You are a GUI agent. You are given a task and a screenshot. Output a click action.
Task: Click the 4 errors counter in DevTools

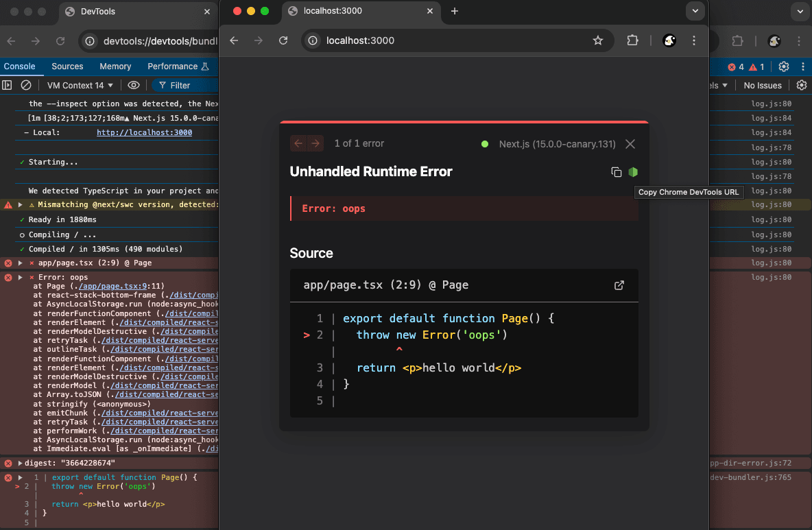point(736,67)
